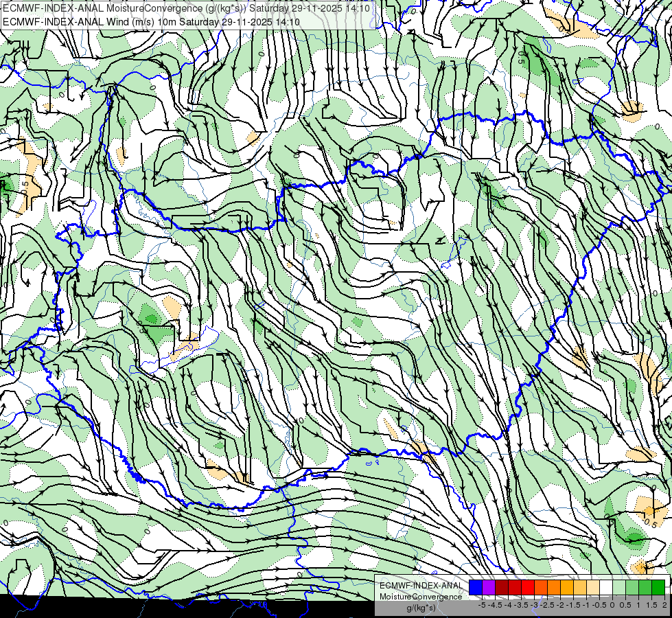The width and height of the screenshot is (672, 618).
Task: Click the blue legend swatch above -5
Action: 476,588
